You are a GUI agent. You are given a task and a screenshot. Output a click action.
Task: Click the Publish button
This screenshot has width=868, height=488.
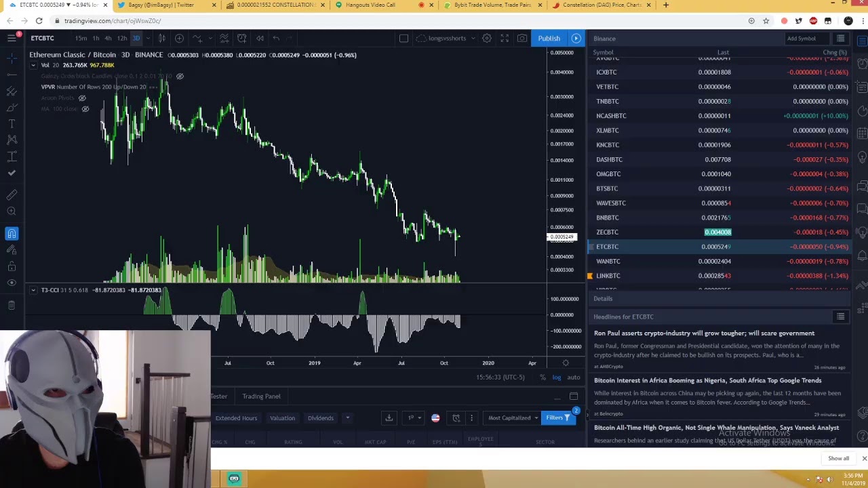549,38
